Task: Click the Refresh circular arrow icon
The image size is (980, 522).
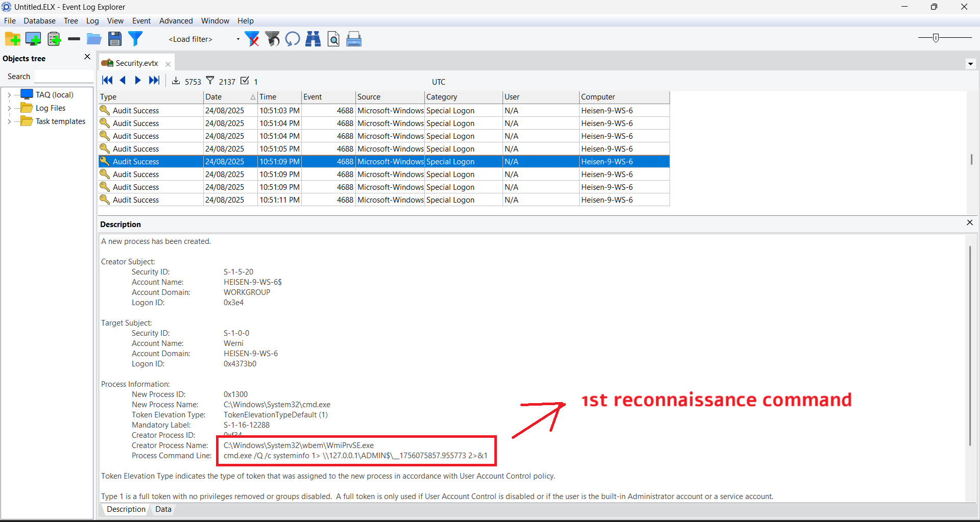Action: tap(292, 39)
